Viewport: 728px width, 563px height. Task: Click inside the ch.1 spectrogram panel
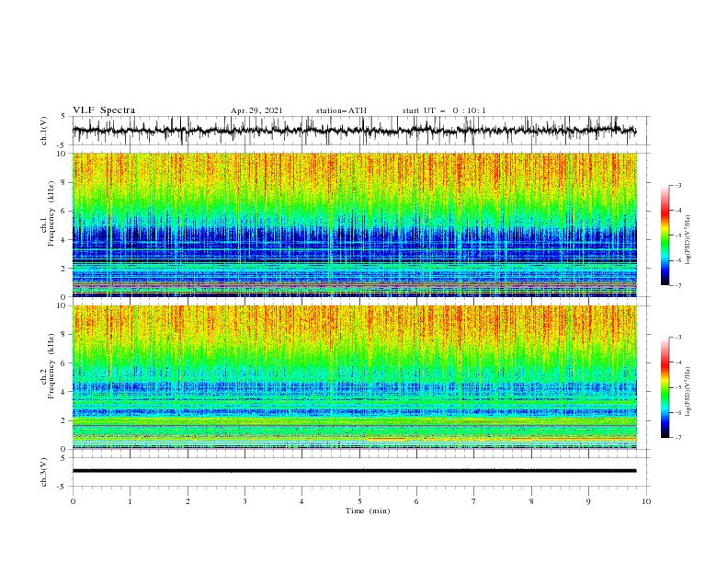coord(354,224)
